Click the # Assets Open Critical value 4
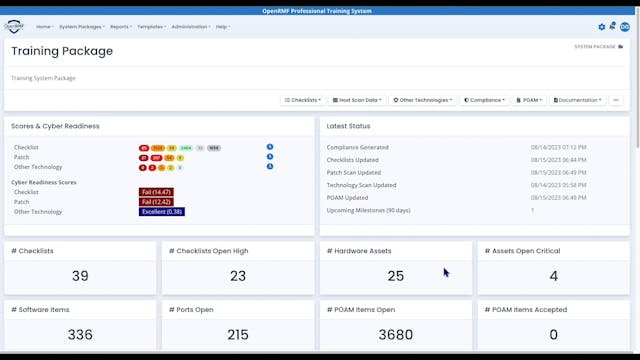Image resolution: width=640 pixels, height=360 pixels. point(553,276)
